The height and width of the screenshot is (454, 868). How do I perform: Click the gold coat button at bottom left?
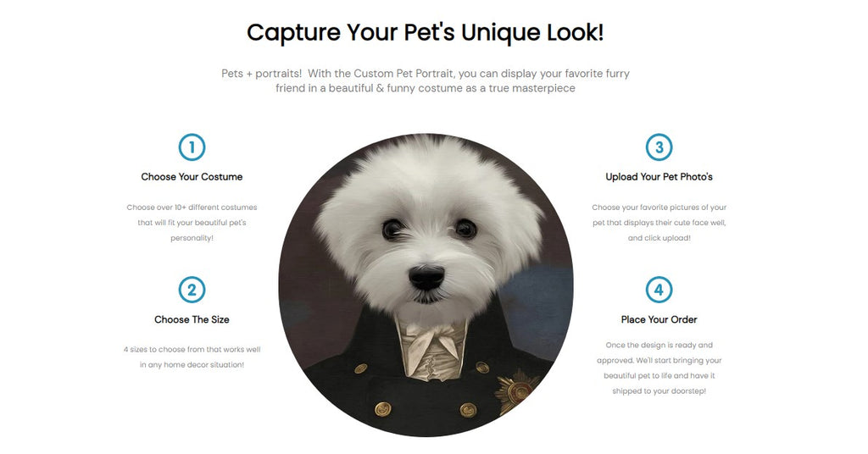pos(382,409)
